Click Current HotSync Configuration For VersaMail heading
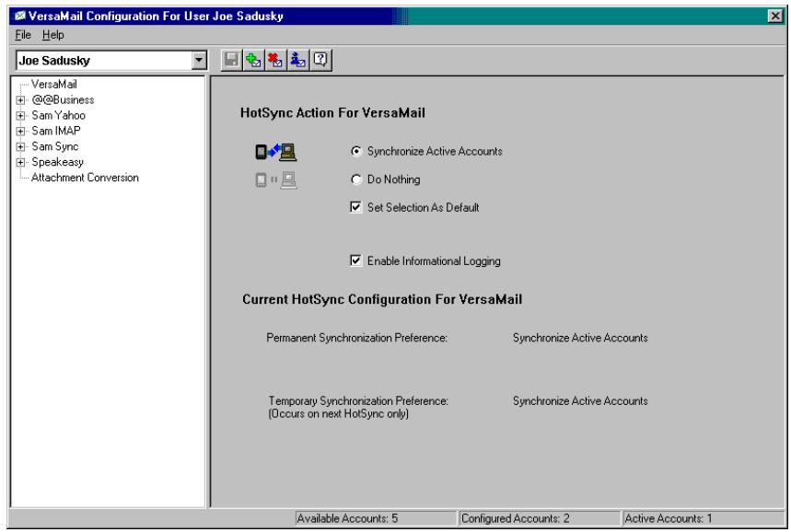791x532 pixels. 382,299
